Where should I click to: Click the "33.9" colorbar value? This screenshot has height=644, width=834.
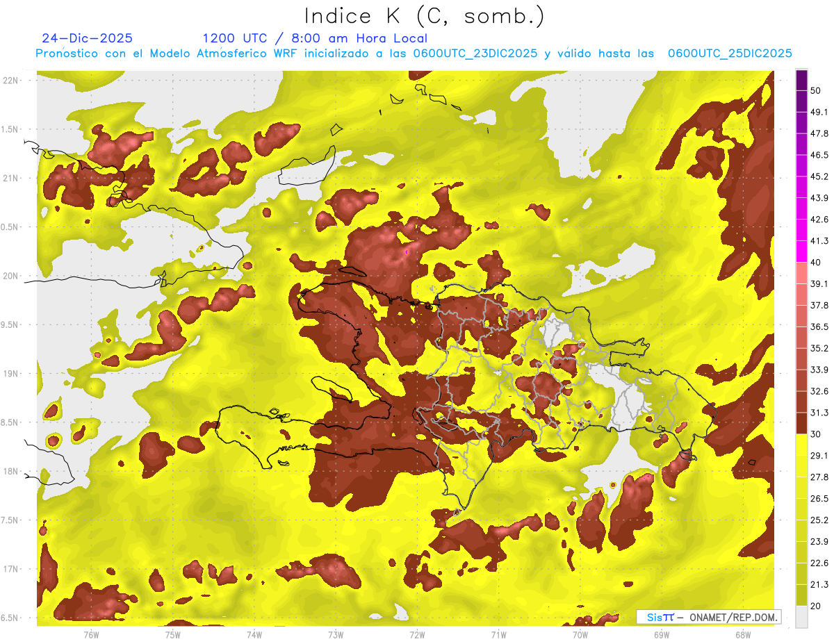(x=819, y=370)
